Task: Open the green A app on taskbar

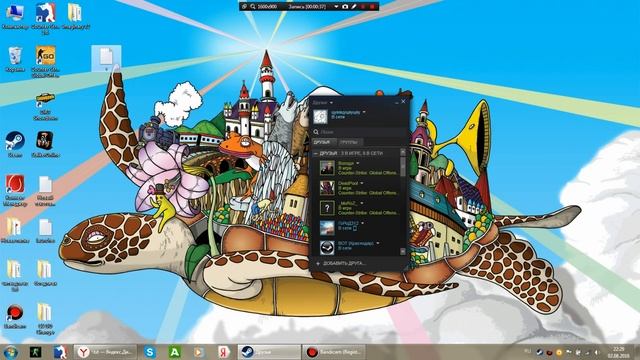Action: click(x=174, y=352)
